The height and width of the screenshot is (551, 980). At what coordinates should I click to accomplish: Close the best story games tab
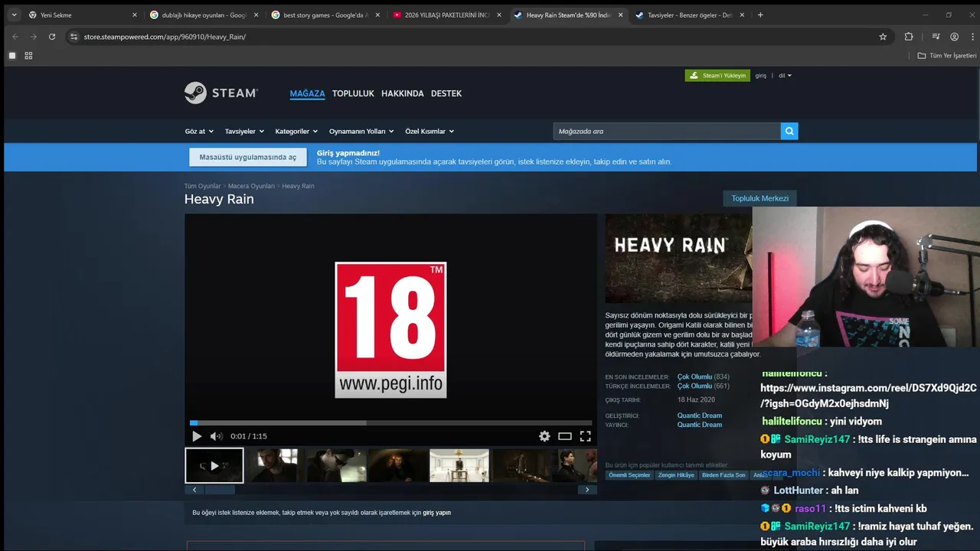click(x=377, y=15)
